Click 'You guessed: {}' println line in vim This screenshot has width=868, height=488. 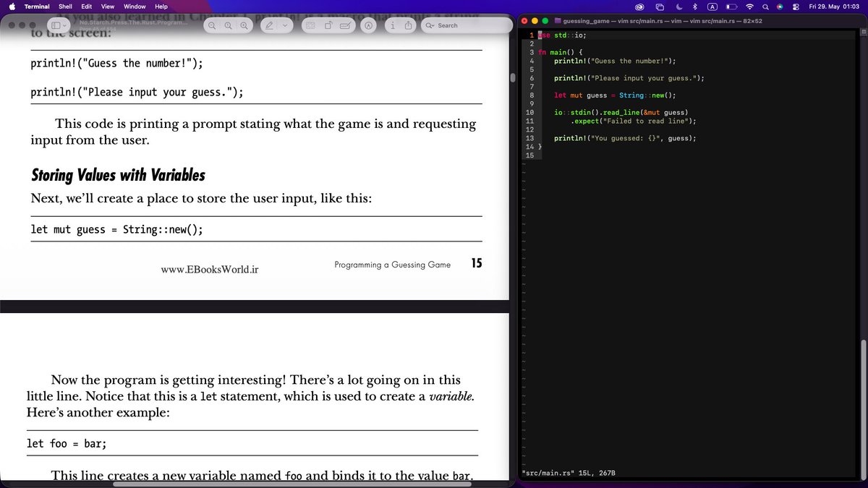(625, 138)
